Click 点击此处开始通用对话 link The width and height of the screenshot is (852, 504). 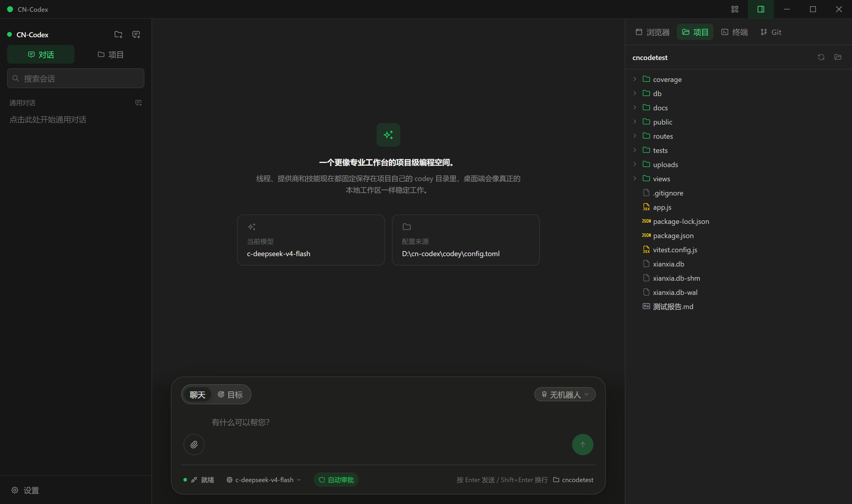pyautogui.click(x=48, y=119)
